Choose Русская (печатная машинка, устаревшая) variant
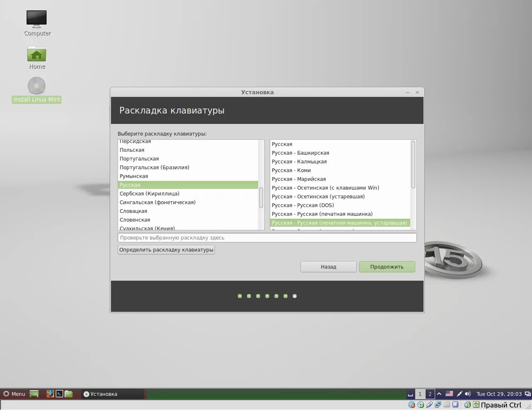The image size is (532, 410). click(x=340, y=223)
